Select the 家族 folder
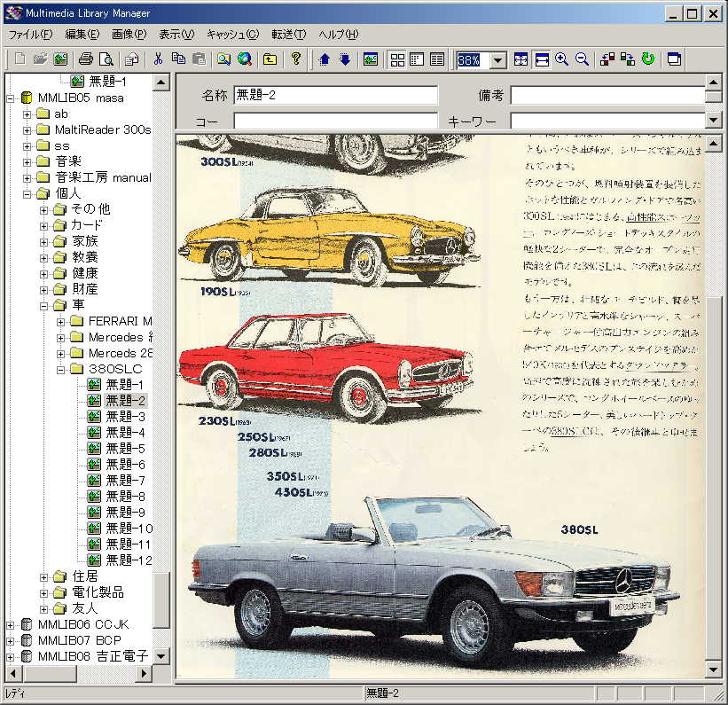This screenshot has height=705, width=728. coord(85,241)
